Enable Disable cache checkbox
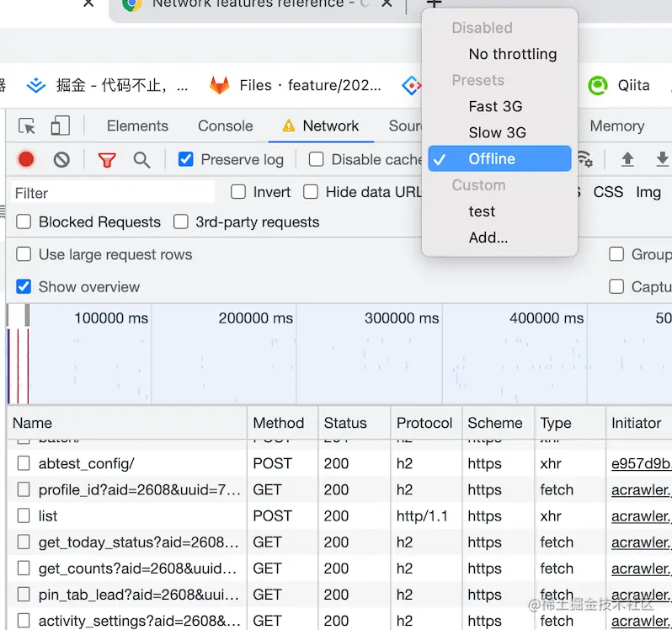This screenshot has width=672, height=630. click(x=316, y=159)
